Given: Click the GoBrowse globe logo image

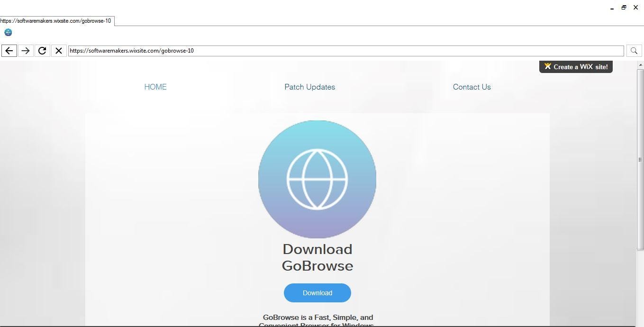Looking at the screenshot, I should pyautogui.click(x=317, y=179).
